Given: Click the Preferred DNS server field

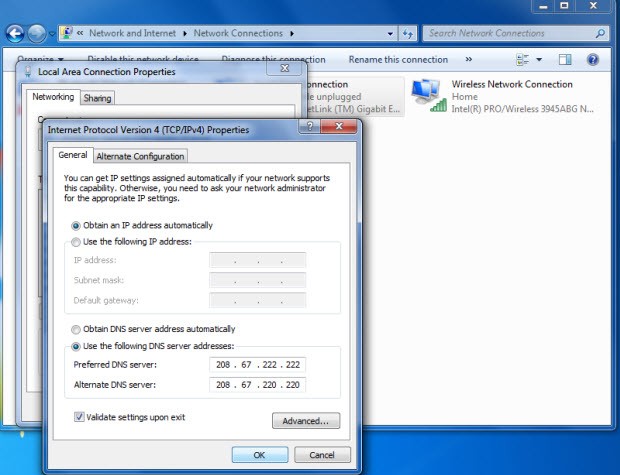Looking at the screenshot, I should [257, 364].
